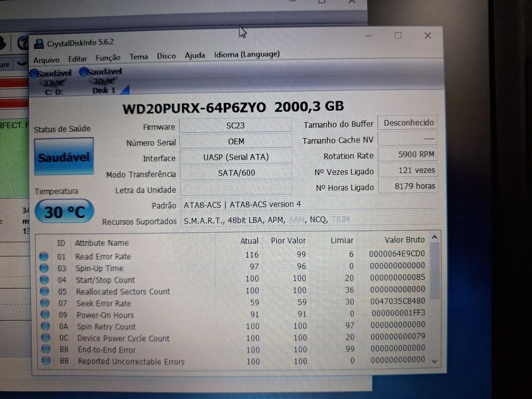Maximize the CrystalDiskInfo window

pos(398,36)
